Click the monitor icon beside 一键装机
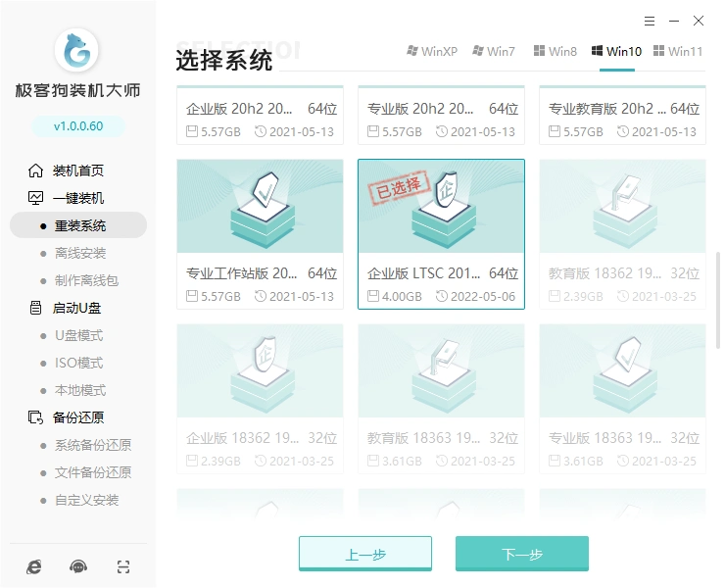725x588 pixels. coord(35,198)
